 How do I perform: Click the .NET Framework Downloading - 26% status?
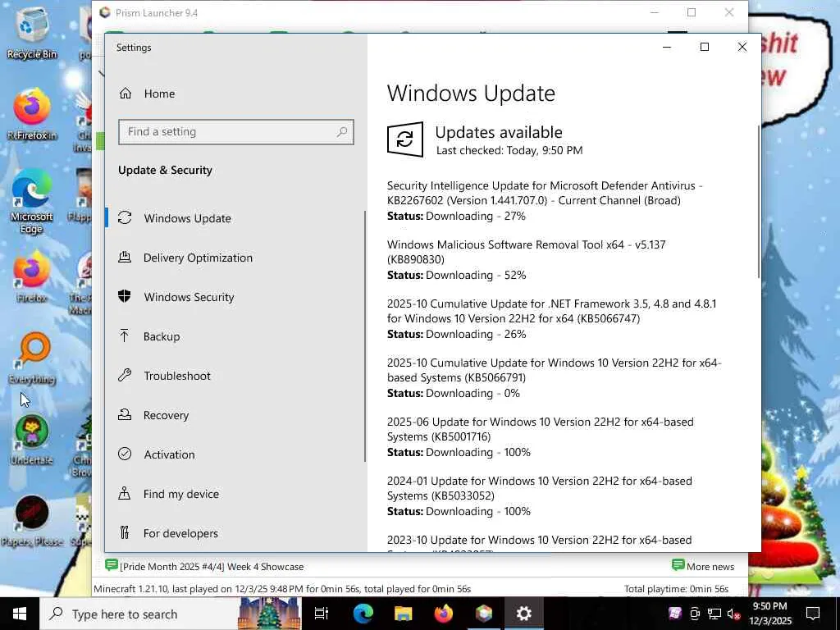456,335
